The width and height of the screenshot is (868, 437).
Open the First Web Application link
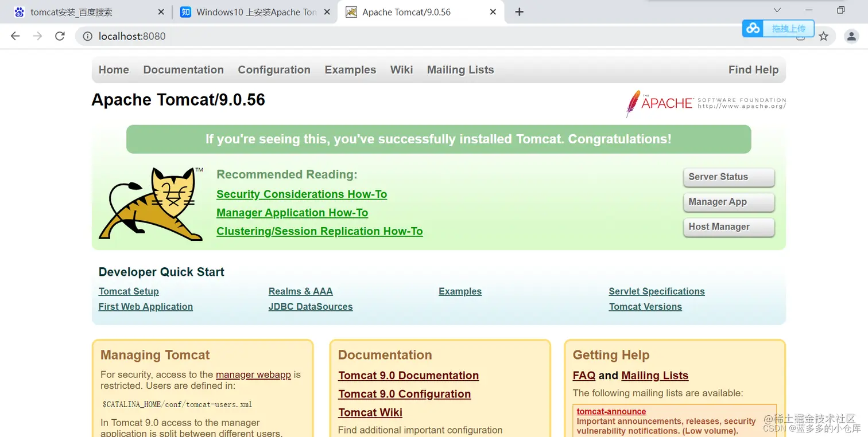146,307
